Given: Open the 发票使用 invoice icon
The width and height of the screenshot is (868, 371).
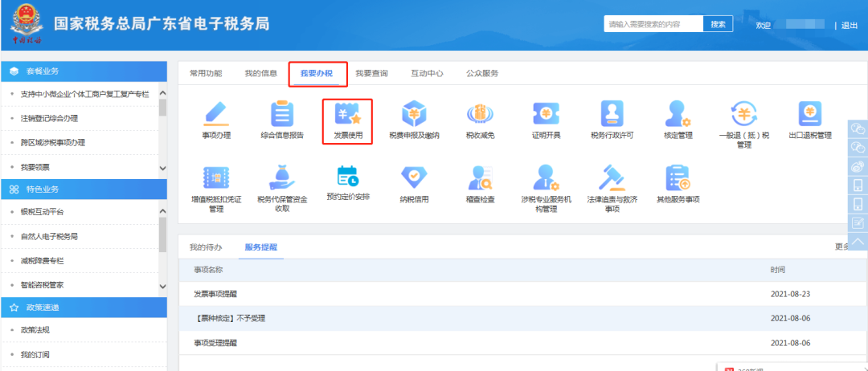Looking at the screenshot, I should click(347, 114).
